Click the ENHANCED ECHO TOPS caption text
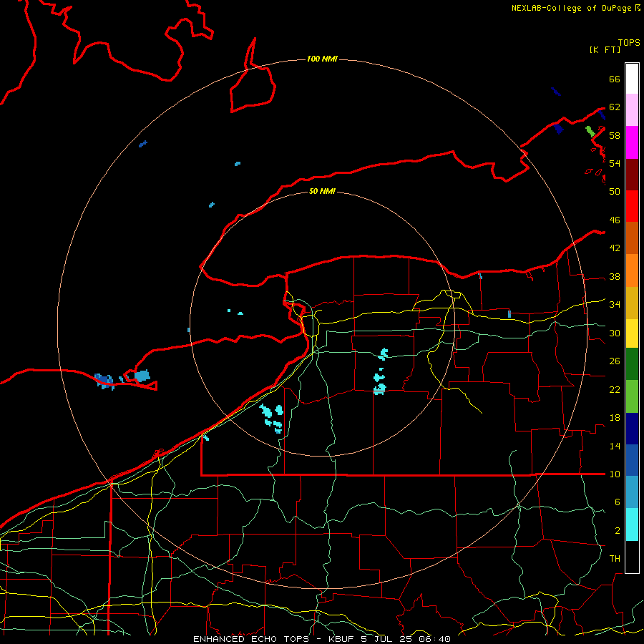The image size is (644, 644). (x=251, y=639)
